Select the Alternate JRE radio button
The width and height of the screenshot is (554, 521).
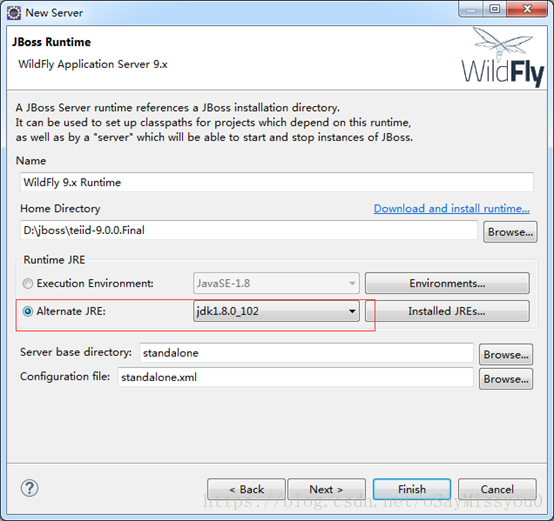coord(28,312)
